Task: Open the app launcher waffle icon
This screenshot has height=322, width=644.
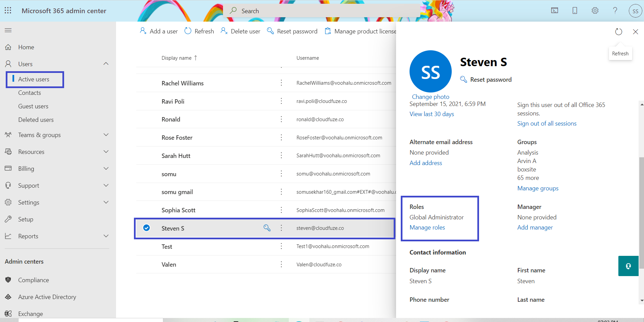Action: tap(8, 10)
